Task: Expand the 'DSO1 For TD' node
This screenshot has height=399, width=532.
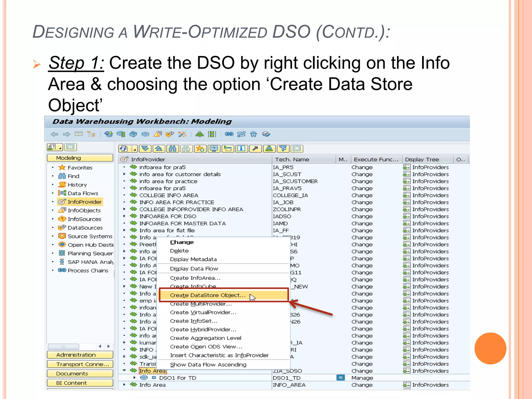Action: pyautogui.click(x=134, y=377)
